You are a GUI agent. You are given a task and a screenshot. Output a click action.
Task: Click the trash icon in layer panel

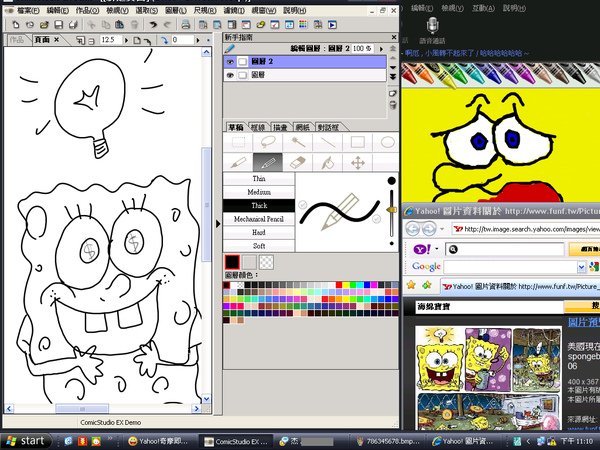click(x=393, y=105)
